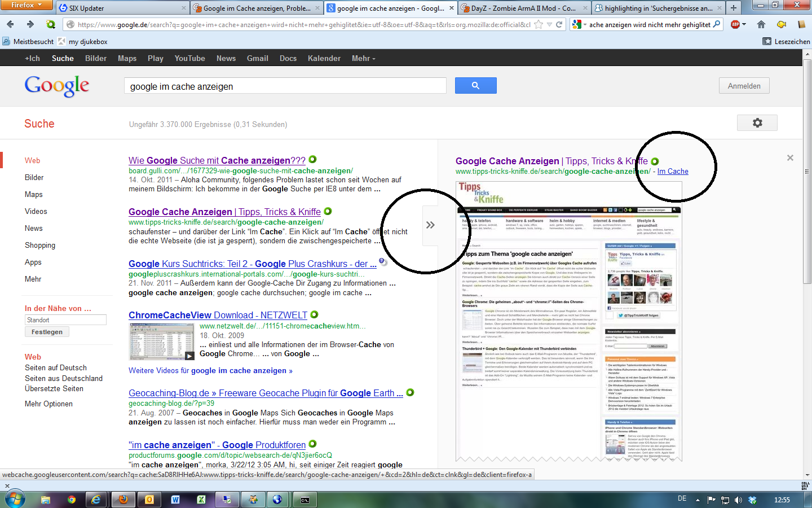Expand the Adblock Plus dropdown arrow
Viewport: 812px width, 508px height.
[x=744, y=24]
